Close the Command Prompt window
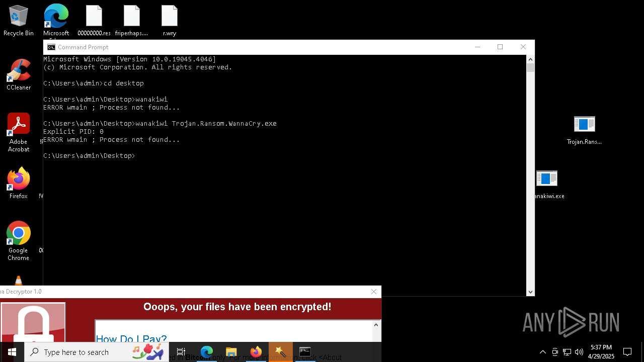644x362 pixels. click(523, 47)
